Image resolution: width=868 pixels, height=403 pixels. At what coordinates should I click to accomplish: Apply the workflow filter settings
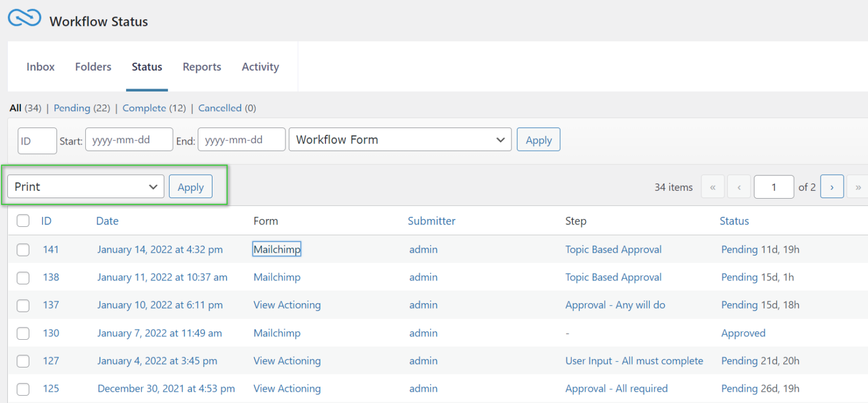[x=538, y=139]
